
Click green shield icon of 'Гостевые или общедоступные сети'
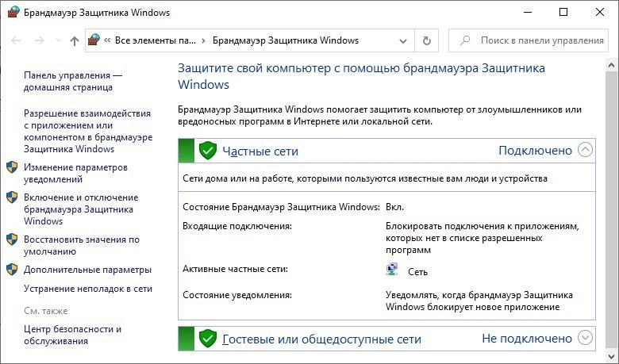(208, 339)
